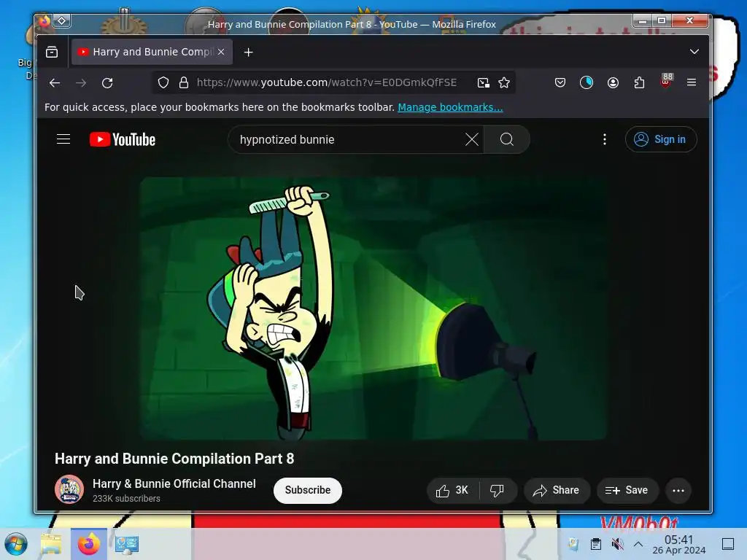Unmute the muted system tray speaker
Image resolution: width=747 pixels, height=560 pixels.
617,544
